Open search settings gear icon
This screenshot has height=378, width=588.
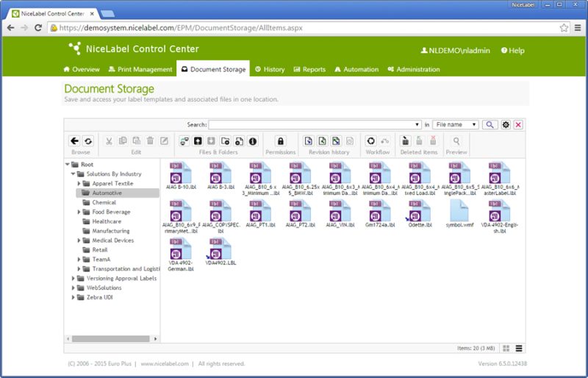click(506, 124)
